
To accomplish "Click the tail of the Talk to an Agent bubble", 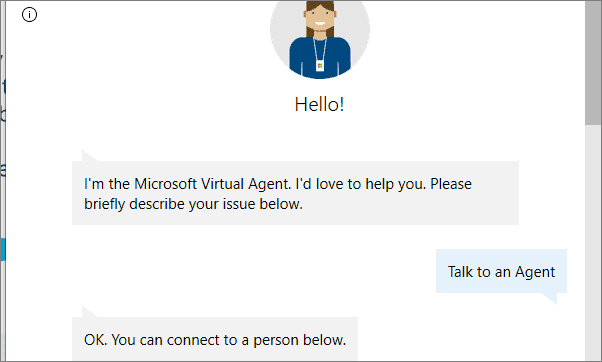I will coord(549,298).
